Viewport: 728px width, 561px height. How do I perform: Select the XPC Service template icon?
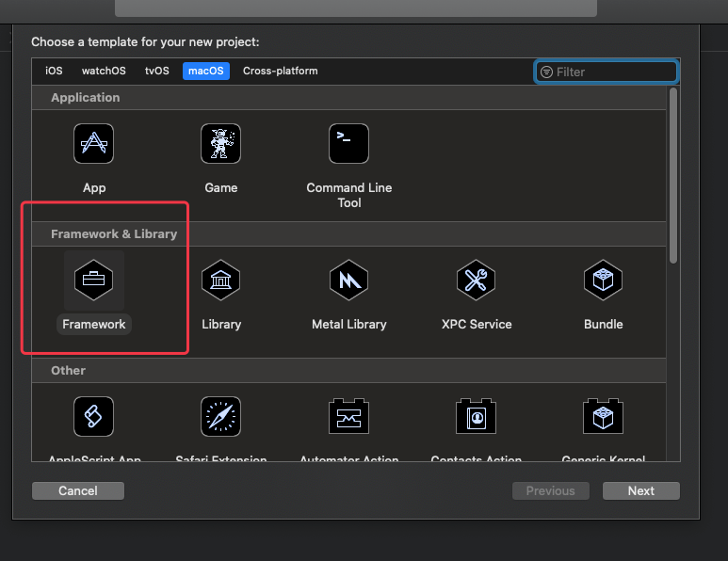[476, 280]
